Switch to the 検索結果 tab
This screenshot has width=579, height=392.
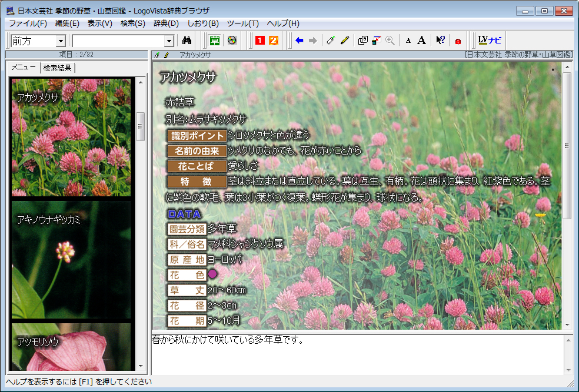pyautogui.click(x=58, y=68)
